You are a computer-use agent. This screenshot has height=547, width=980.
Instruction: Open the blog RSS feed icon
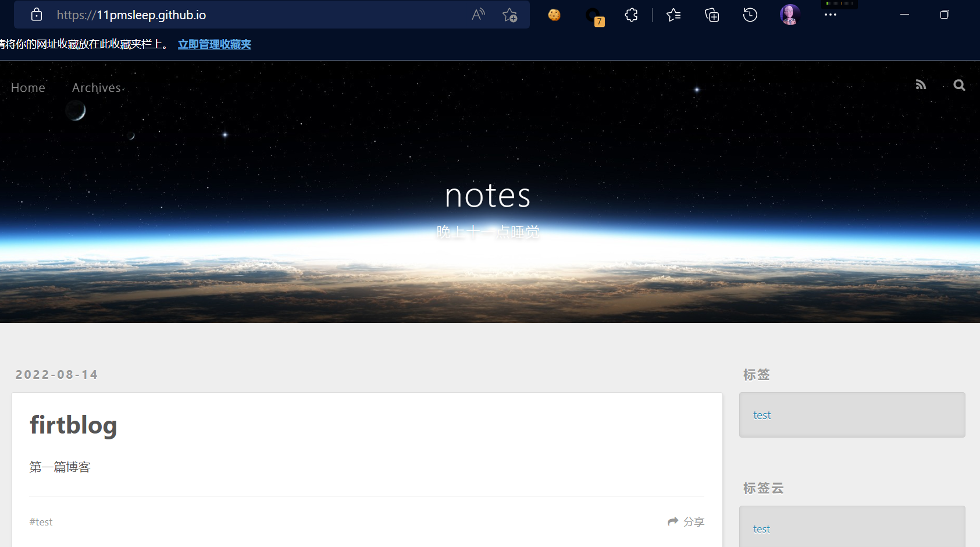point(921,85)
